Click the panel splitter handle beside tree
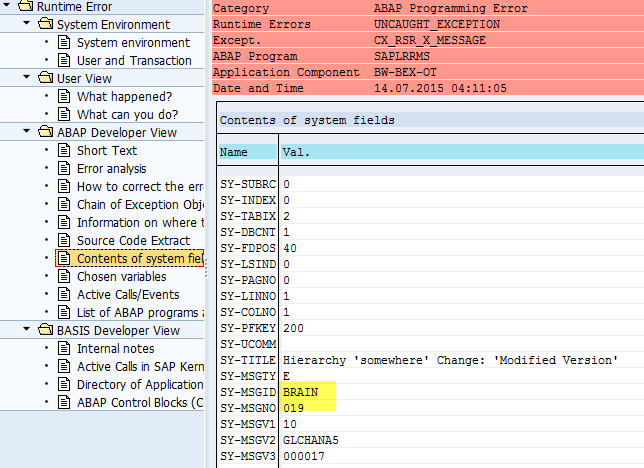Viewport: 644px width, 468px height. coord(206,268)
